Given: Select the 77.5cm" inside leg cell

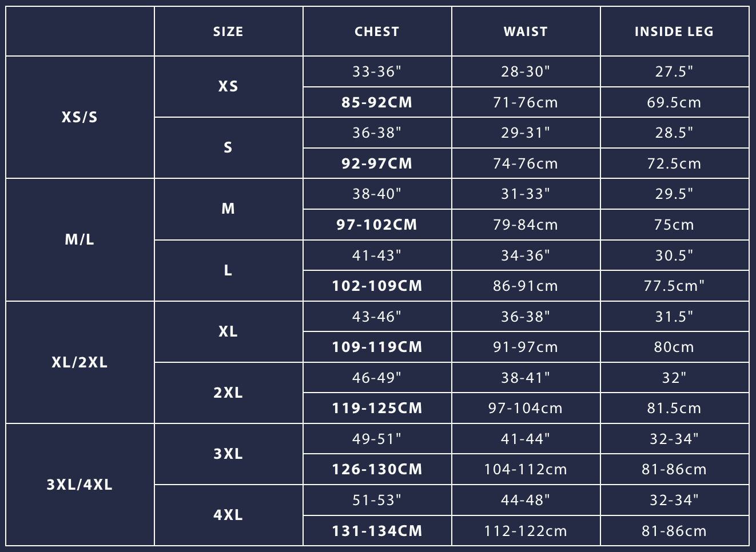Looking at the screenshot, I should coord(674,286).
